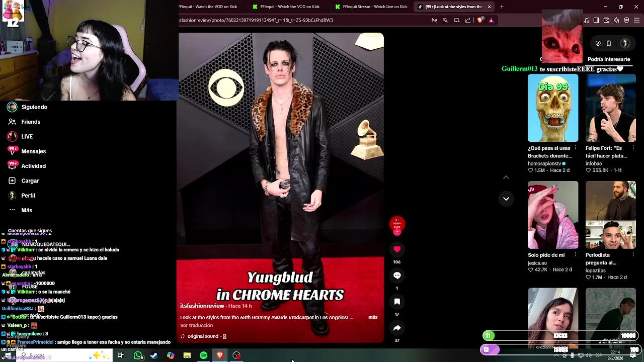
Task: Open Friends in TikTok sidebar
Action: [x=24, y=122]
